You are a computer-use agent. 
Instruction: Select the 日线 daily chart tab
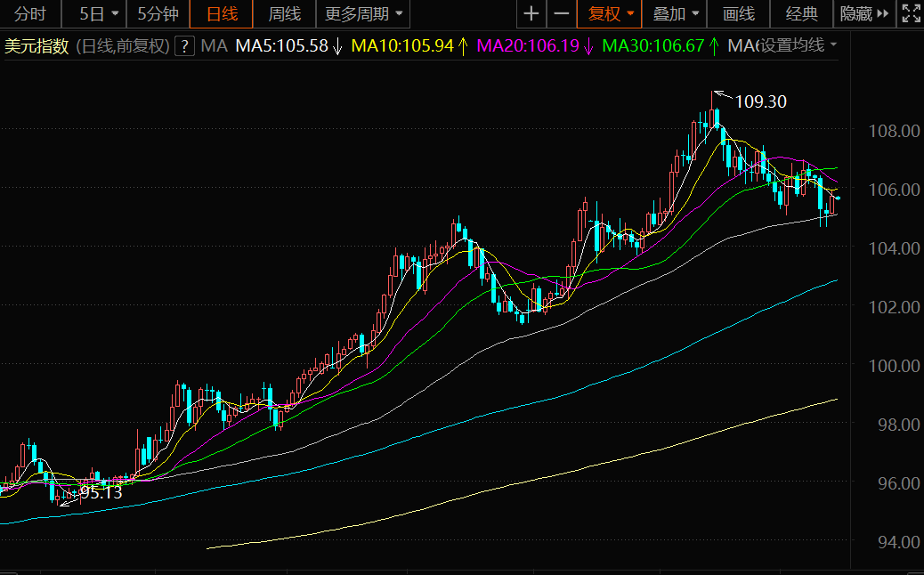point(222,13)
